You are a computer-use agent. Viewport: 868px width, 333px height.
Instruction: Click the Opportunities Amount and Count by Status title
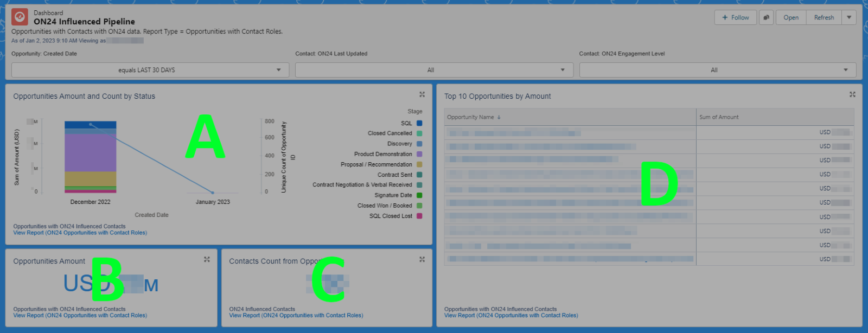point(84,96)
